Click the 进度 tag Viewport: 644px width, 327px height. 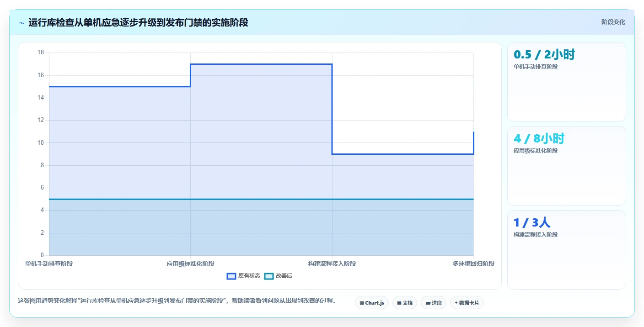434,303
